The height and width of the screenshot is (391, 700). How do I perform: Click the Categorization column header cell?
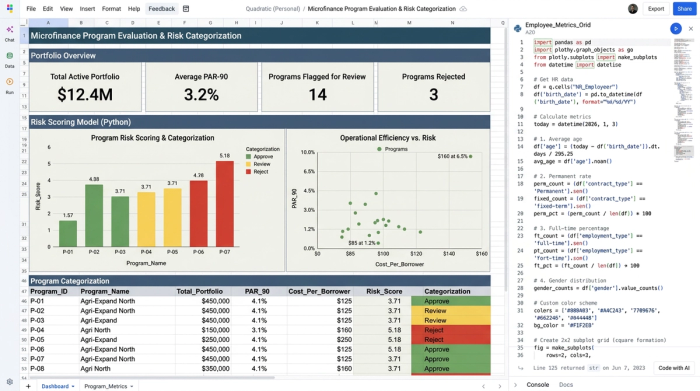[450, 291]
